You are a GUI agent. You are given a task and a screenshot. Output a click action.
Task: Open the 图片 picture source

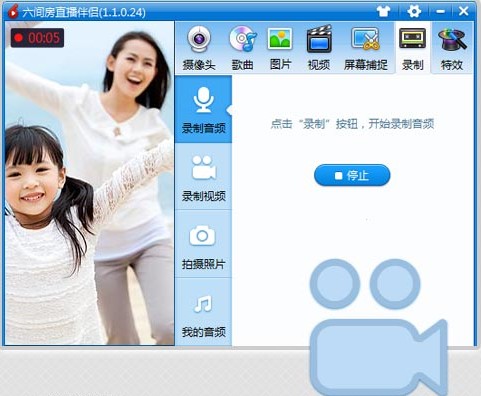pyautogui.click(x=280, y=48)
